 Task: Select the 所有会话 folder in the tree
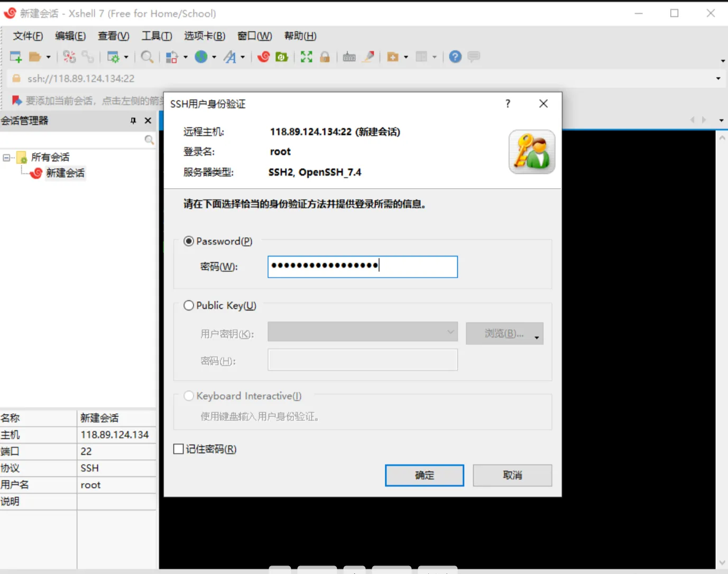(x=50, y=157)
